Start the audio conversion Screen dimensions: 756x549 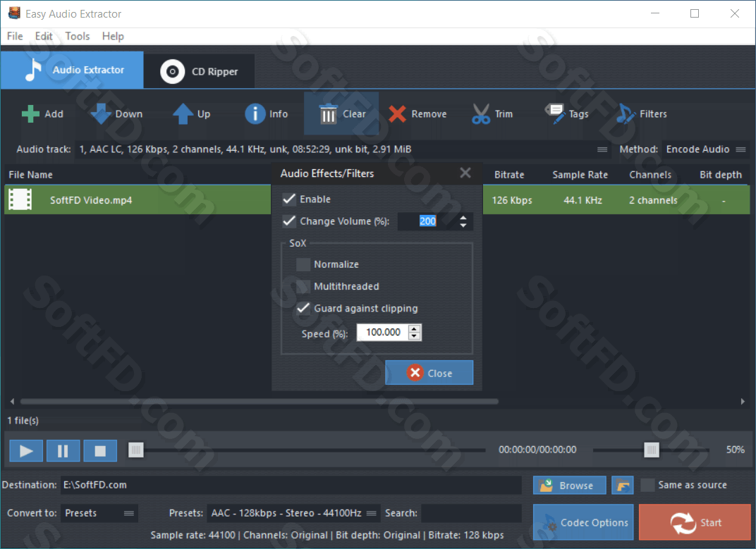695,522
